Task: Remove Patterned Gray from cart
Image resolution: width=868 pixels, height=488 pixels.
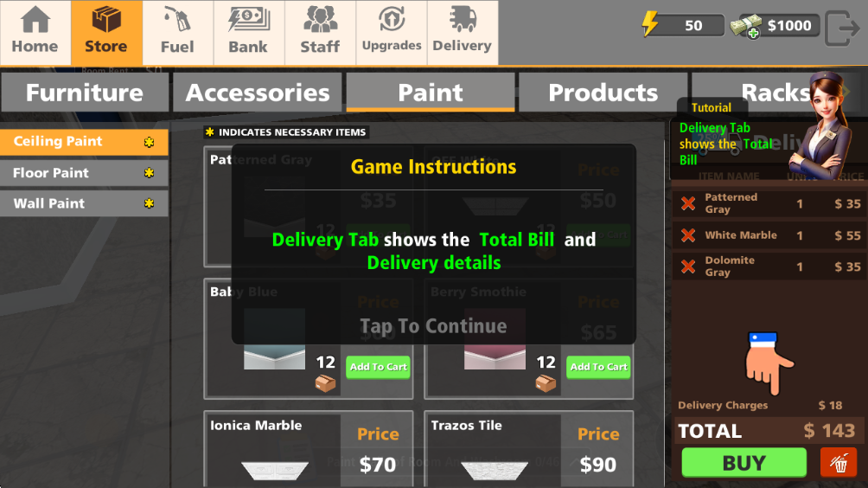Action: [688, 204]
